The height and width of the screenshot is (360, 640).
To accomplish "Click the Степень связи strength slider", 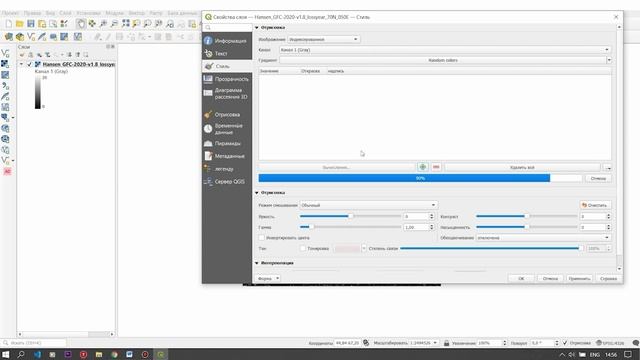I will point(491,248).
